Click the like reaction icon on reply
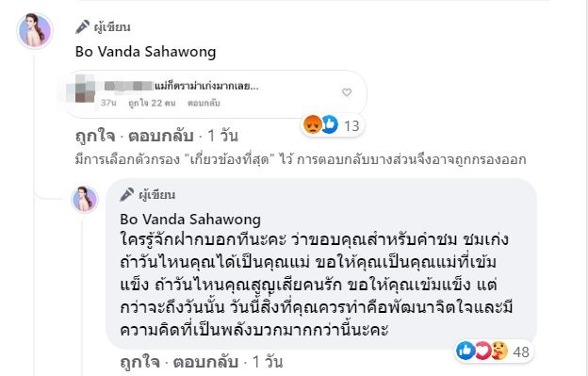Viewport: 588px width, 376px height. 465,351
